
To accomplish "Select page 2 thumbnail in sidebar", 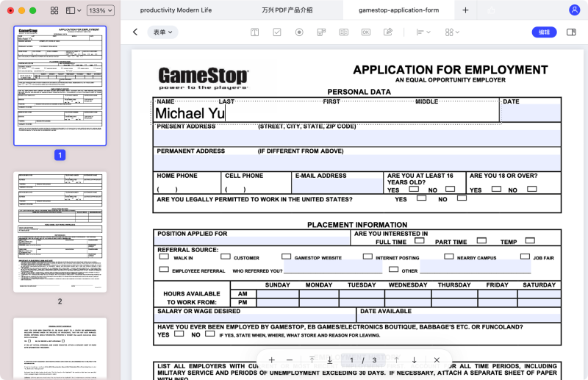I will click(x=60, y=232).
